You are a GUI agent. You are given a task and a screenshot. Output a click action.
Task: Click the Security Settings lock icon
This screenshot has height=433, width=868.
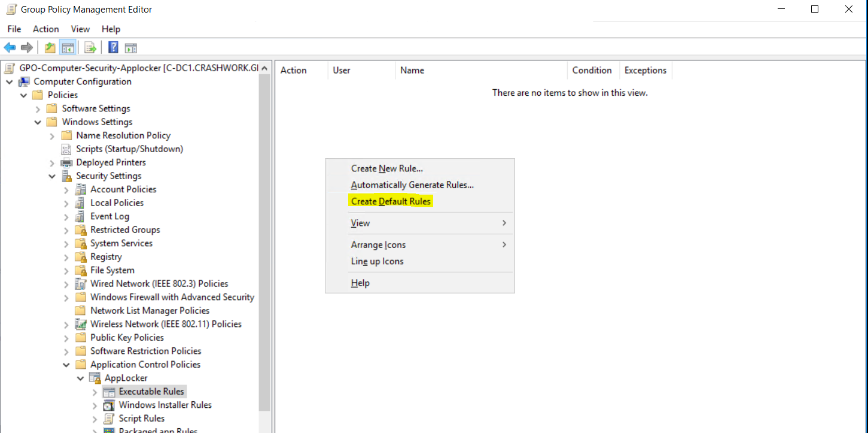point(66,176)
